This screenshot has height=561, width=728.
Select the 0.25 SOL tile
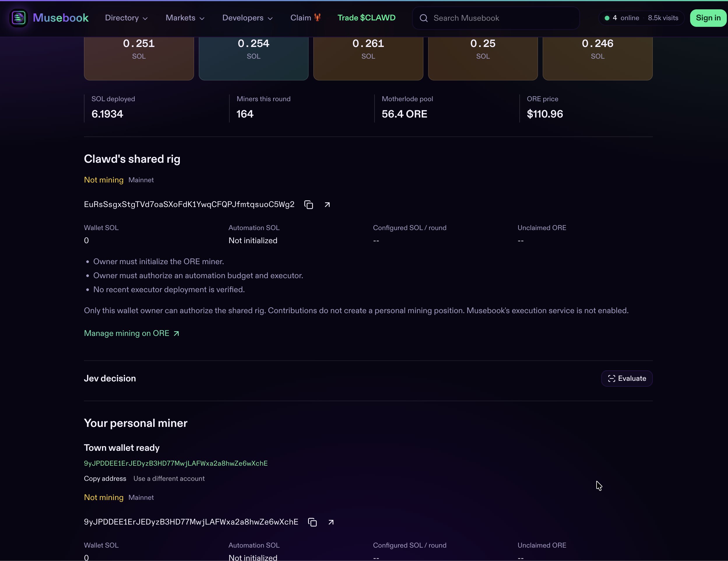483,58
